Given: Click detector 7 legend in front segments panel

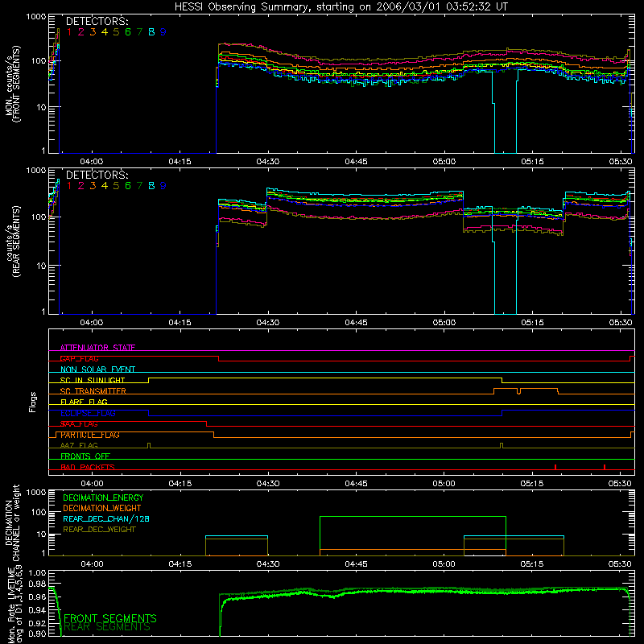Looking at the screenshot, I should pyautogui.click(x=139, y=32).
